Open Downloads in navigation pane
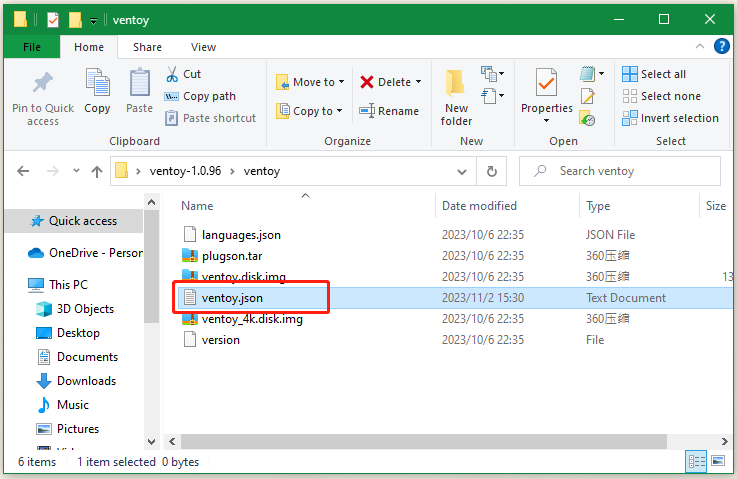The height and width of the screenshot is (479, 737). [x=76, y=381]
